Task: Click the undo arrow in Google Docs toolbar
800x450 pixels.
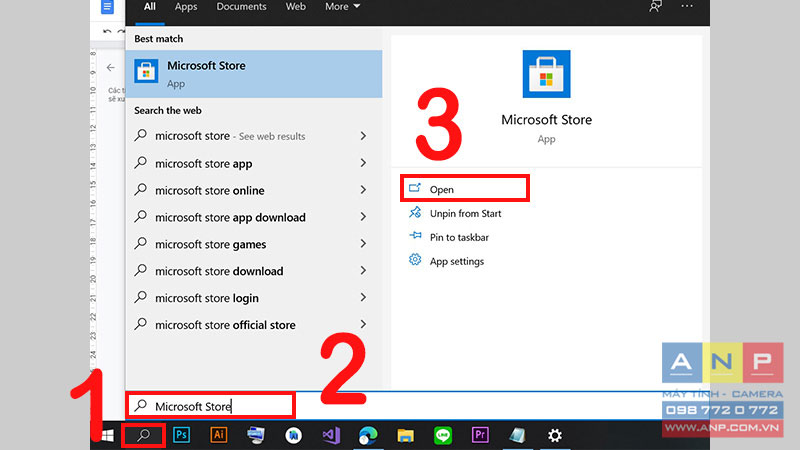Action: 107,32
